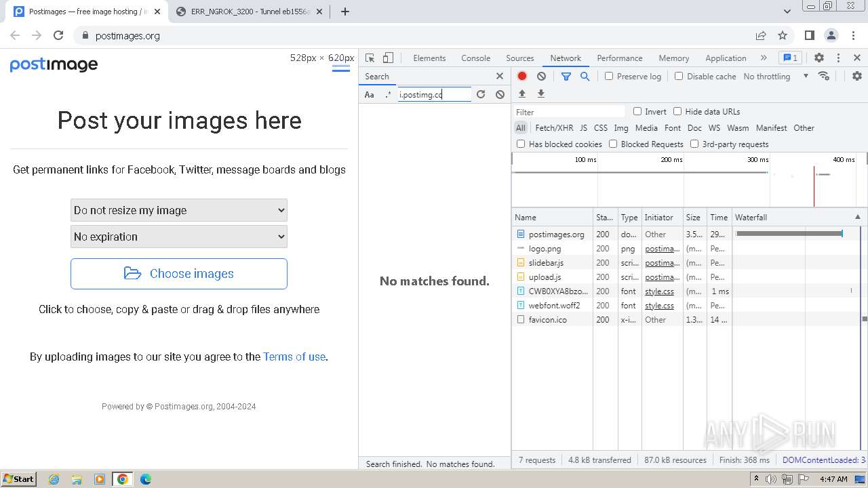The image size is (868, 488).
Task: Click the address bar postimages.org
Action: point(127,36)
